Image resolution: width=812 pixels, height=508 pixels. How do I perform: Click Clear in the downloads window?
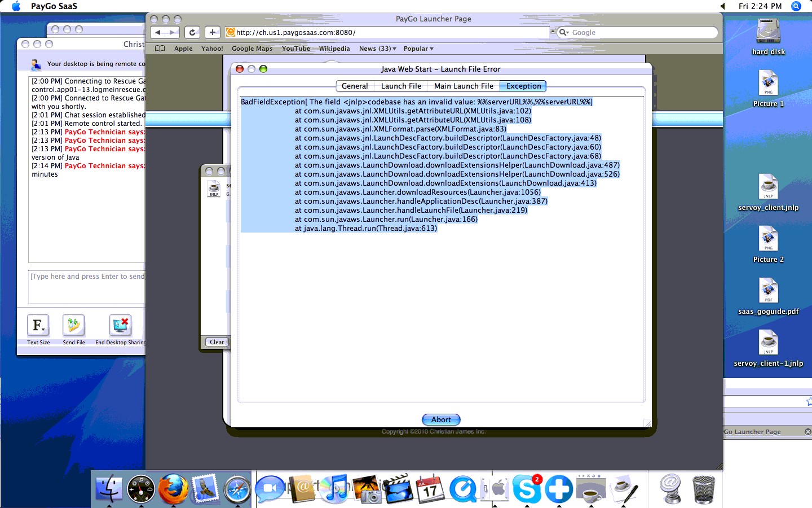click(x=217, y=342)
